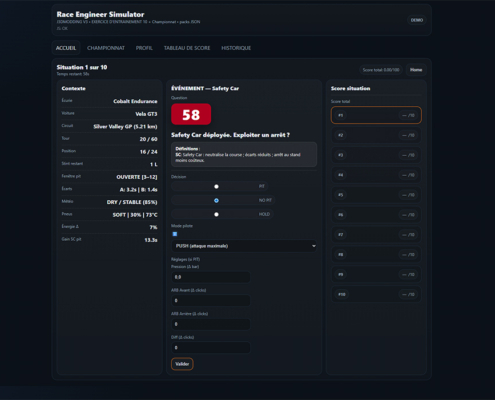Click the ÉVÉNEMENT — Safety Car heading
The image size is (495, 400).
coord(205,88)
